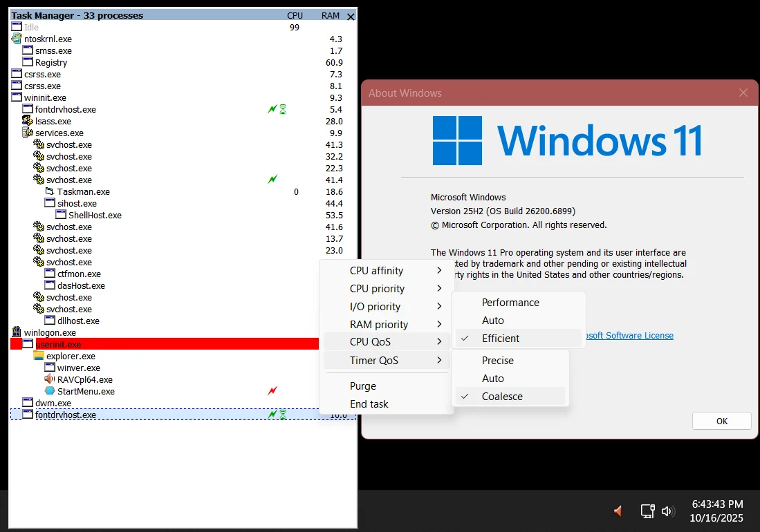Click the lsass.exe process icon

click(28, 120)
